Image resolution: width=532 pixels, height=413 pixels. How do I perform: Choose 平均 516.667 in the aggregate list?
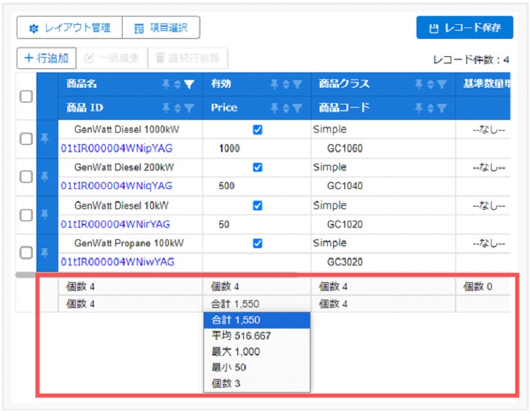[x=257, y=336]
